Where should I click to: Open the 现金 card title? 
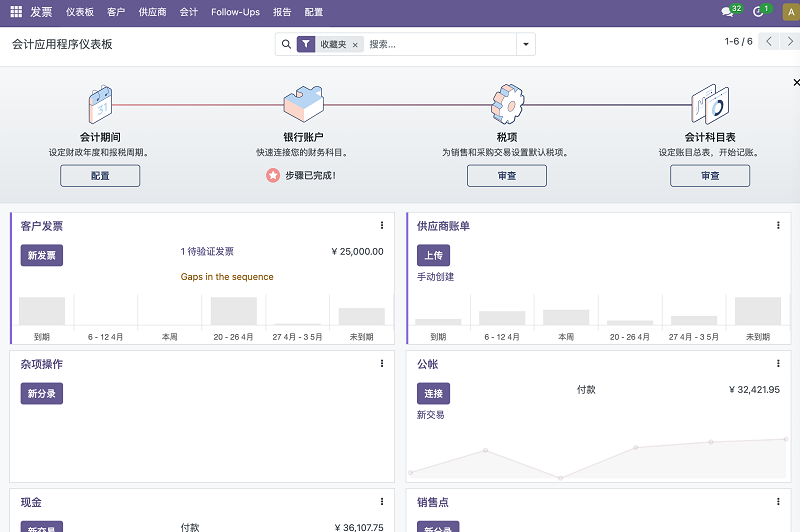coord(31,502)
